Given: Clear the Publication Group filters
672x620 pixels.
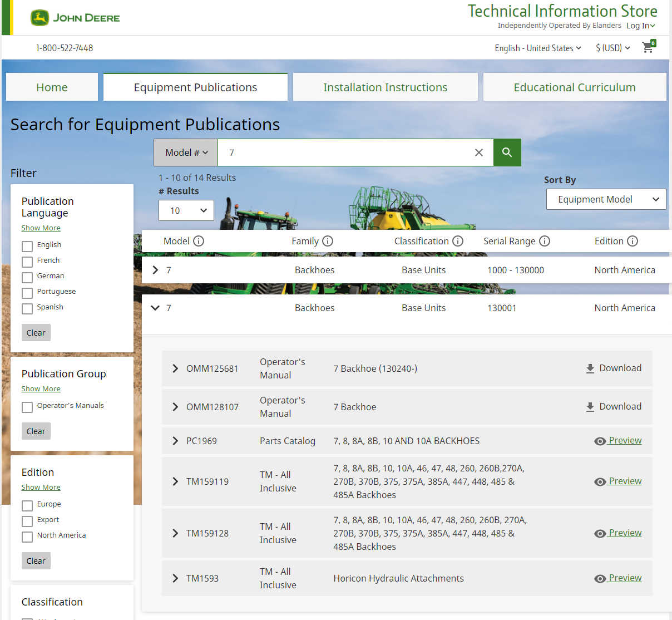Looking at the screenshot, I should (x=36, y=431).
